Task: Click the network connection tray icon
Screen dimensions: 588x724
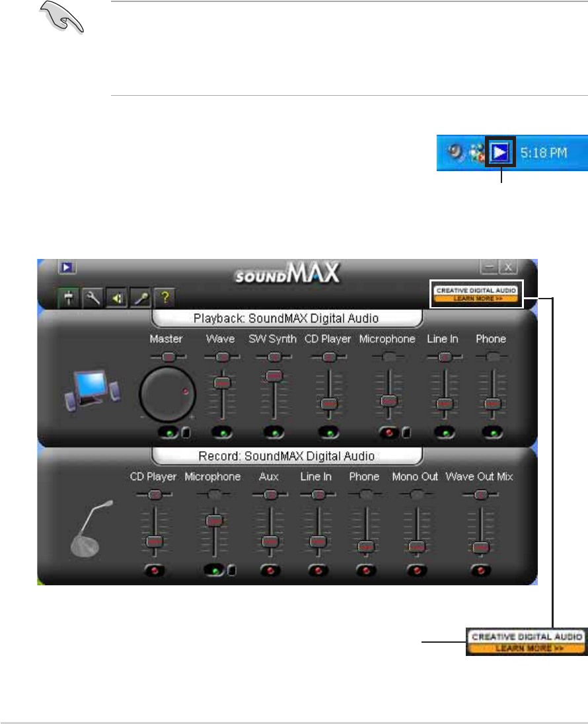Action: [x=477, y=153]
